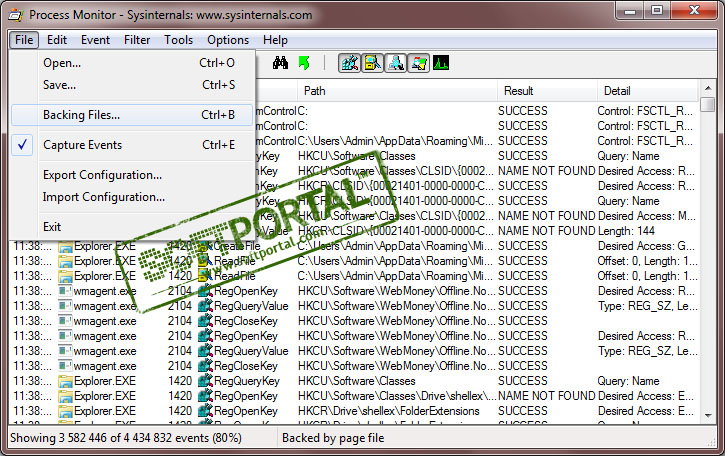The height and width of the screenshot is (456, 725).
Task: Click wmagent.exe icon in first RegOpenKey row
Action: pos(65,291)
